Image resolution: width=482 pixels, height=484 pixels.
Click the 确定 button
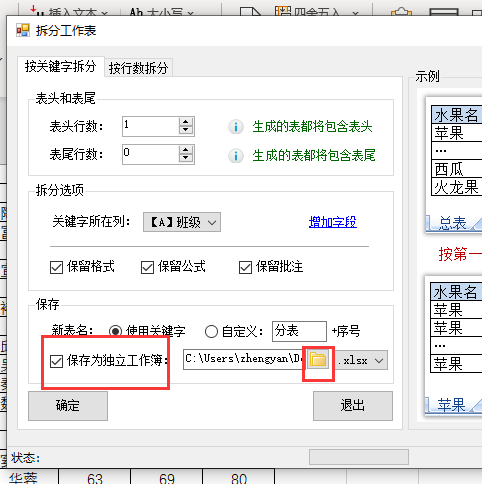tap(68, 406)
